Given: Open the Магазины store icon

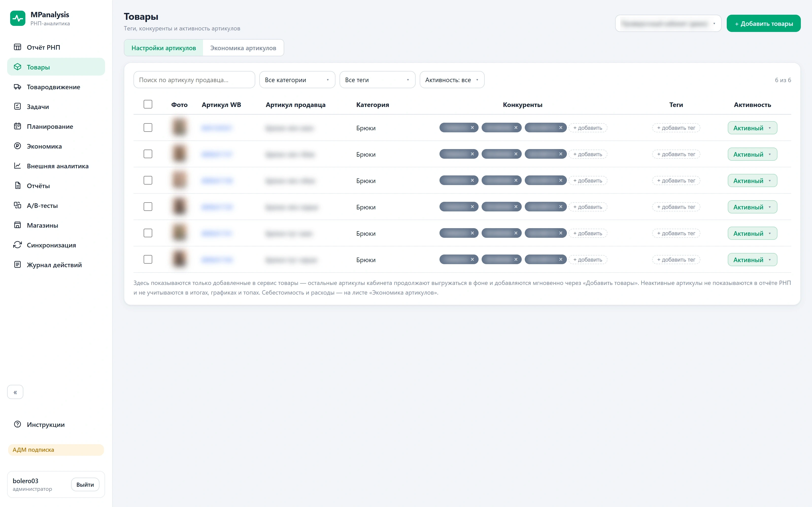Looking at the screenshot, I should [18, 225].
